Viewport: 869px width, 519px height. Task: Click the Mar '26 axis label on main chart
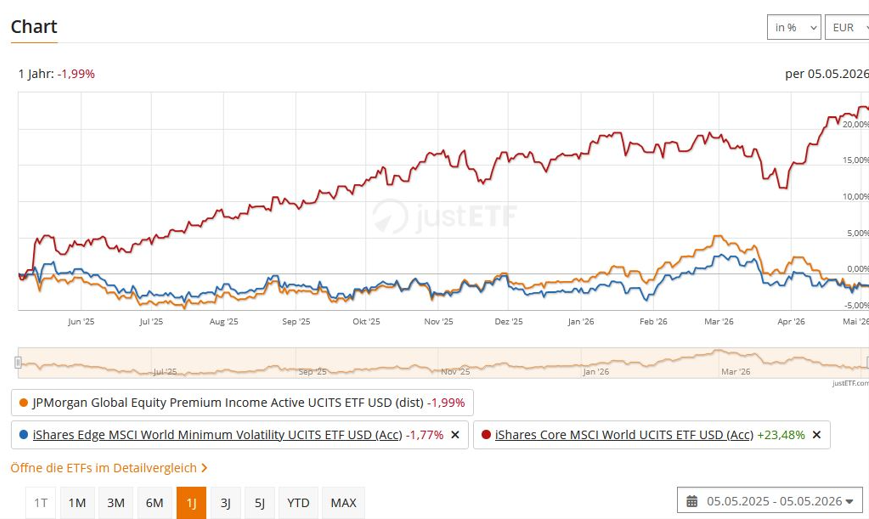[719, 322]
